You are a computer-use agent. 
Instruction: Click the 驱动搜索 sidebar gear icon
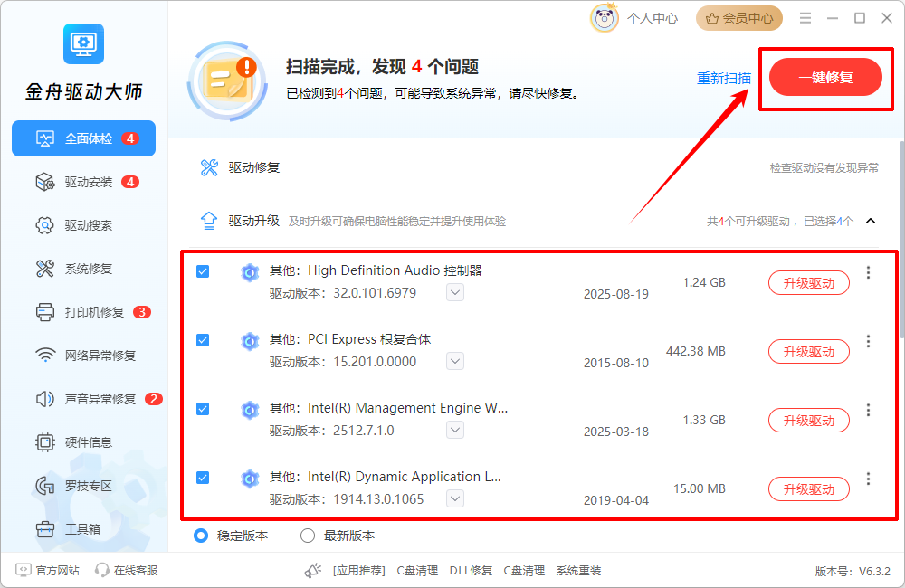click(x=45, y=225)
